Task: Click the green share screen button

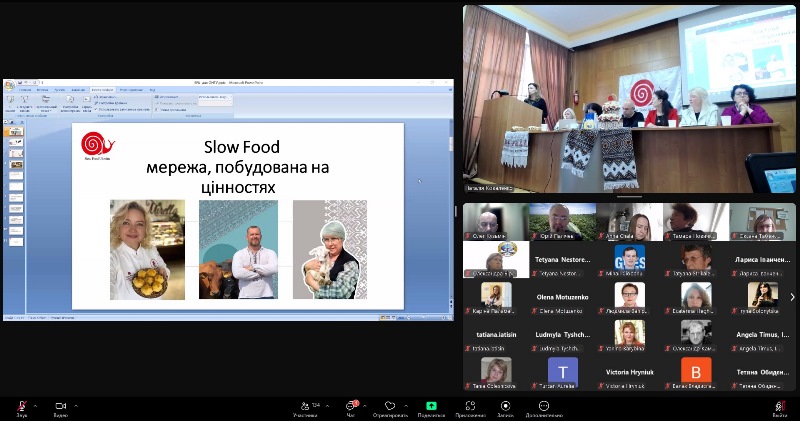Action: [431, 406]
